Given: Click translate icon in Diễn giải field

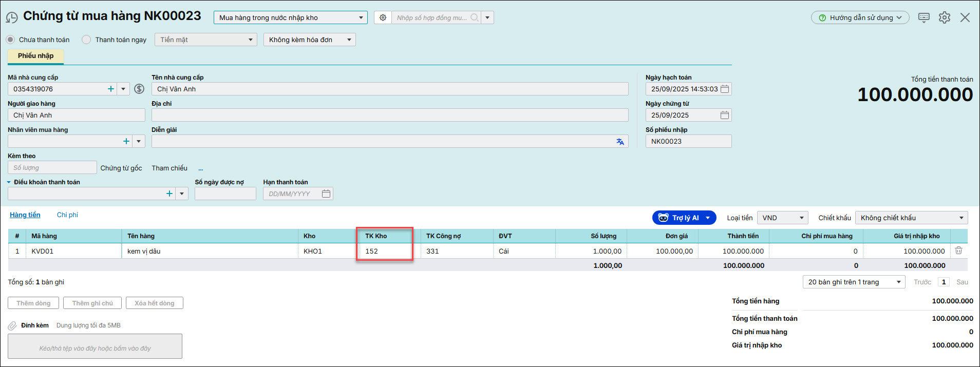Looking at the screenshot, I should 620,142.
